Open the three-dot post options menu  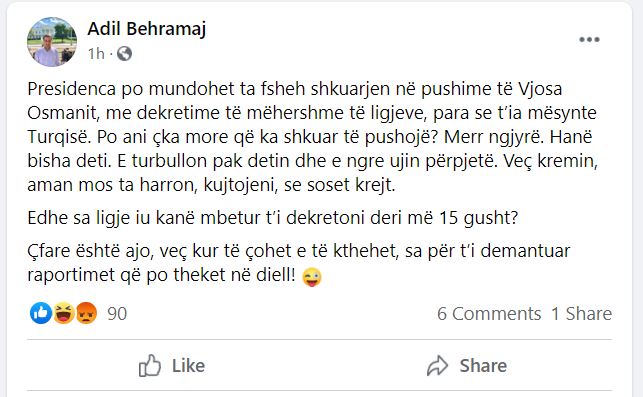click(589, 39)
